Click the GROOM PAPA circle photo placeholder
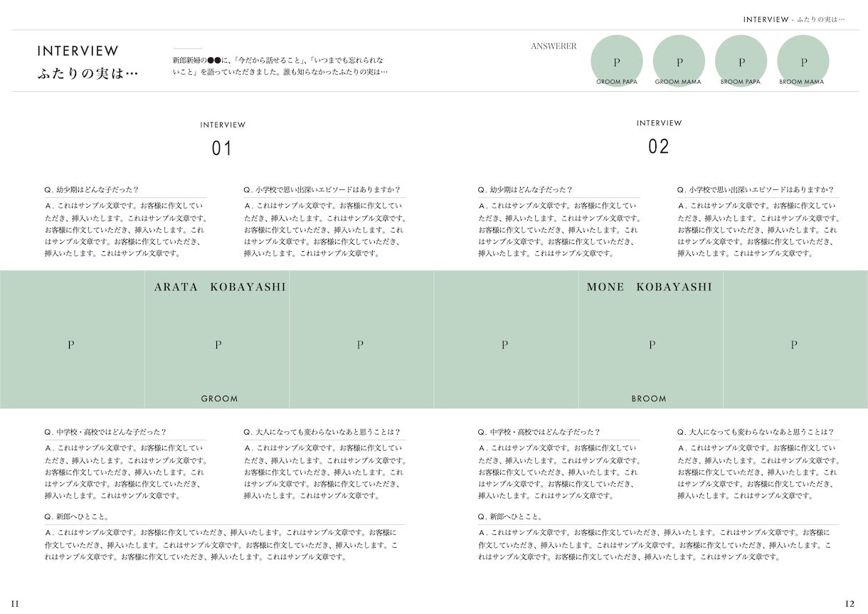Viewport: 868px width, 614px height. (617, 61)
